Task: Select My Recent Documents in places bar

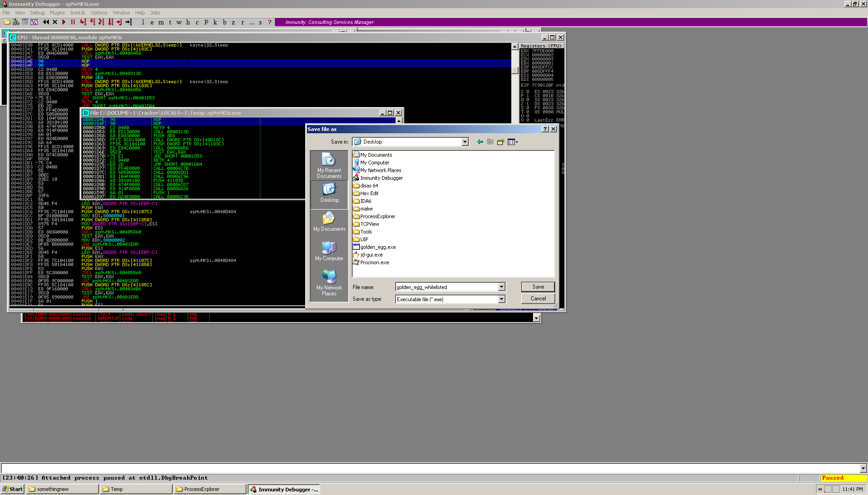Action: tap(329, 166)
